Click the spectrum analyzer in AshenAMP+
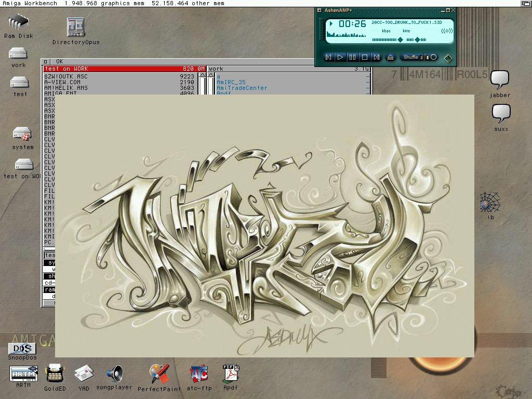The height and width of the screenshot is (399, 532). click(346, 34)
